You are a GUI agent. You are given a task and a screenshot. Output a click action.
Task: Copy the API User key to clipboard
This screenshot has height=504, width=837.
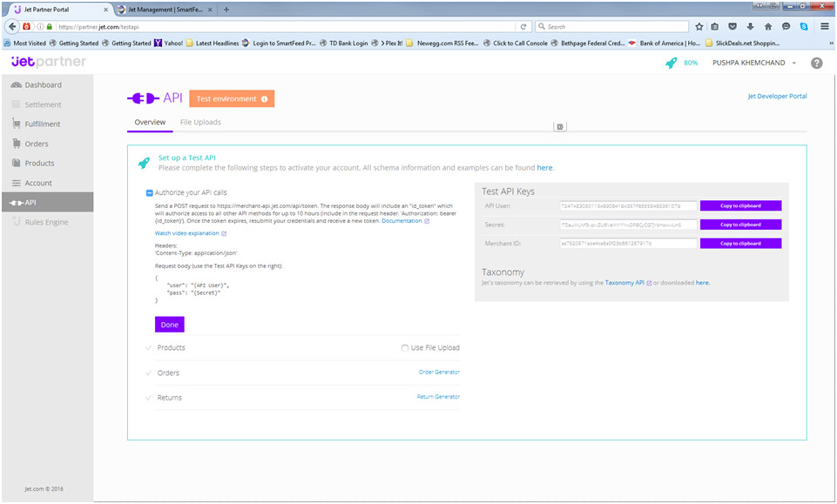pos(740,206)
